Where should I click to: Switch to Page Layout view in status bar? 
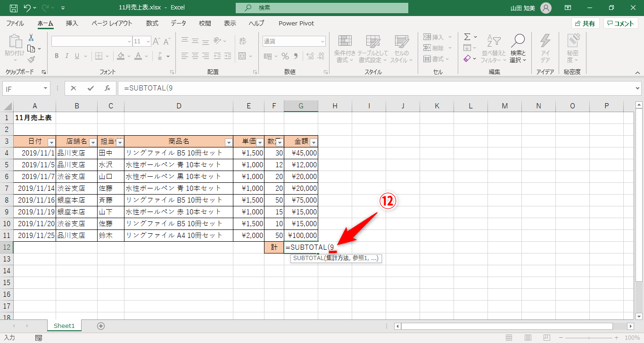coord(528,338)
